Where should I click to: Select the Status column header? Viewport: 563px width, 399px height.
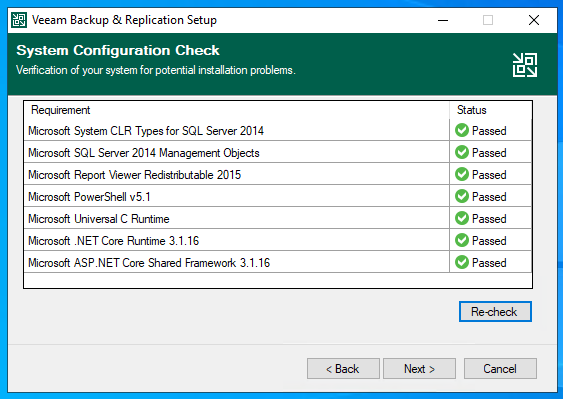(x=490, y=110)
